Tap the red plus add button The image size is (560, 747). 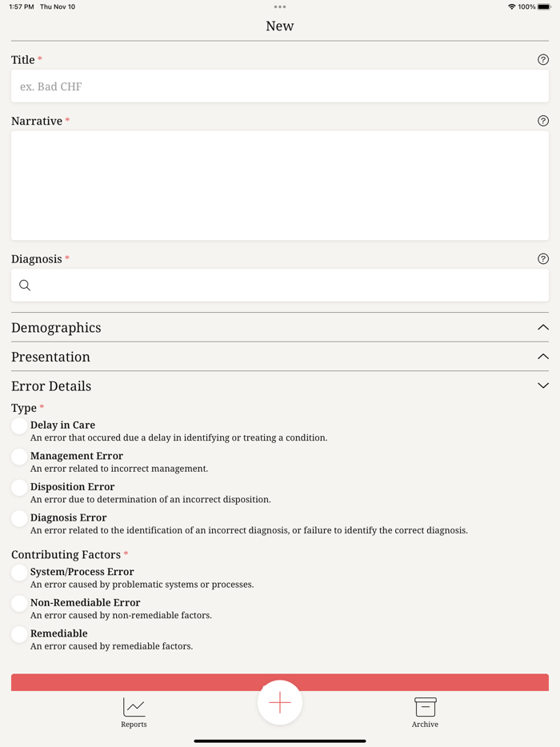coord(280,702)
